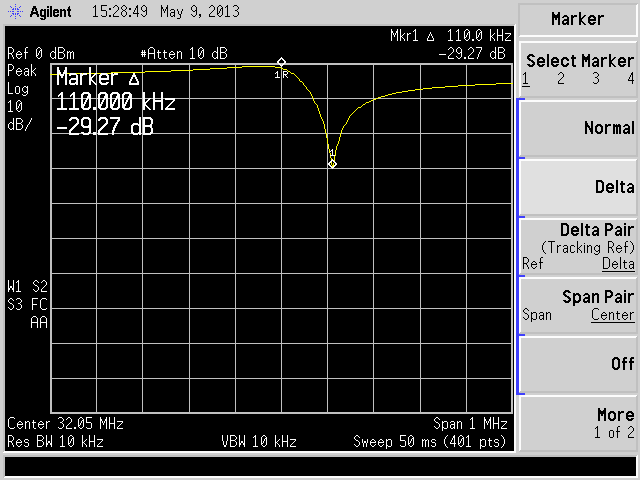Click the delta marker diamond at notch

coord(332,164)
